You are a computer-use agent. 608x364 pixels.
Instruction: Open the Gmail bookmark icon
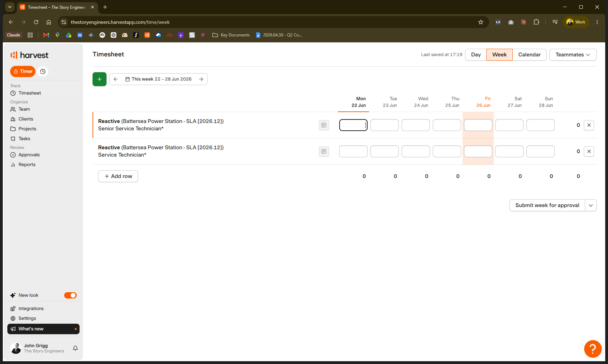[x=46, y=35]
